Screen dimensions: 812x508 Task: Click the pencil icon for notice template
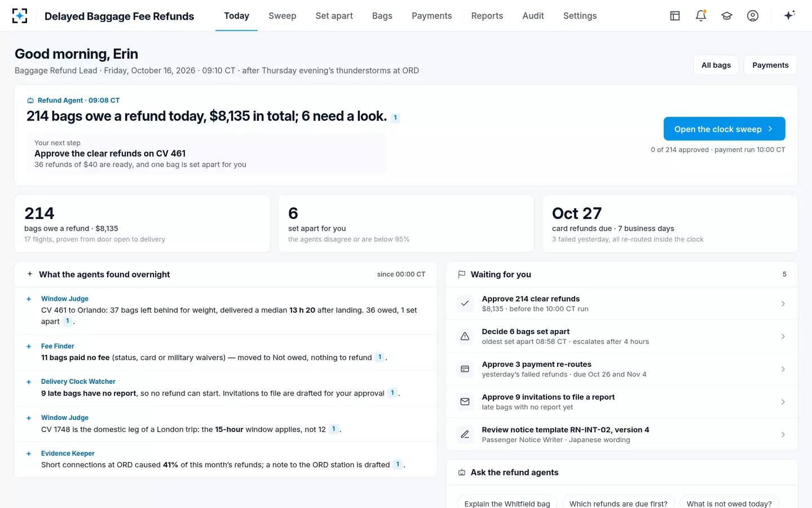[x=465, y=435]
